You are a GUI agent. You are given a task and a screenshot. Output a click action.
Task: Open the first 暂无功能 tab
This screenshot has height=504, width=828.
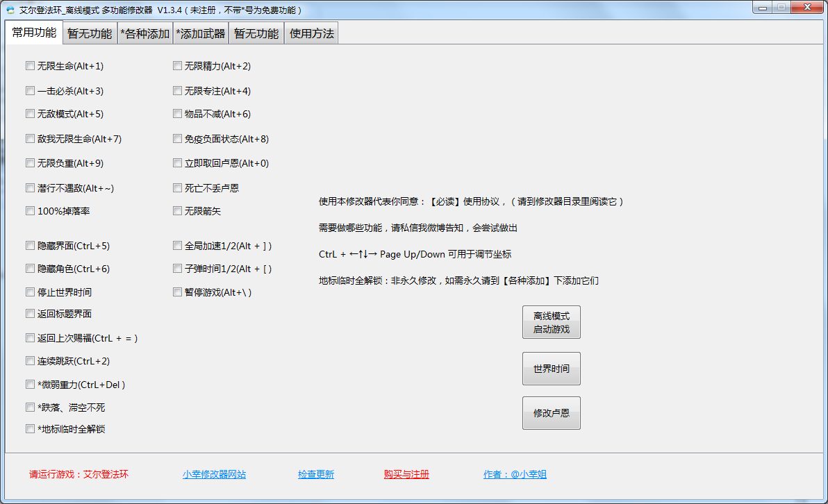click(90, 34)
